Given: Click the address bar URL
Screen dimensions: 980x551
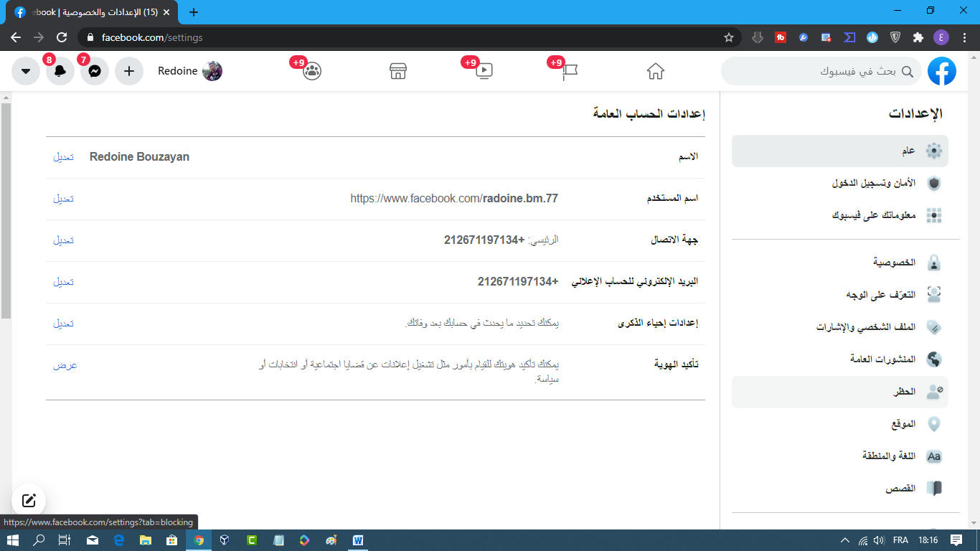Looking at the screenshot, I should tap(152, 37).
